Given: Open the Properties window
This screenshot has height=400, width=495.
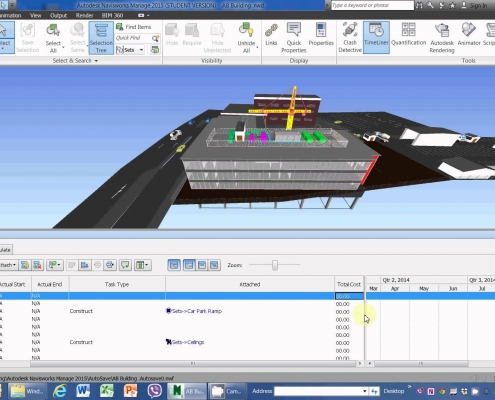Looking at the screenshot, I should point(321,34).
